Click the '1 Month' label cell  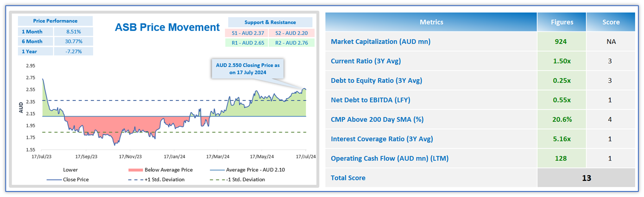[x=35, y=31]
